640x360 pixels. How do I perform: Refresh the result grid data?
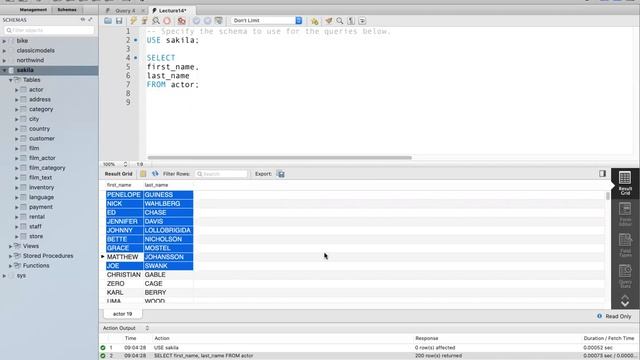click(155, 174)
